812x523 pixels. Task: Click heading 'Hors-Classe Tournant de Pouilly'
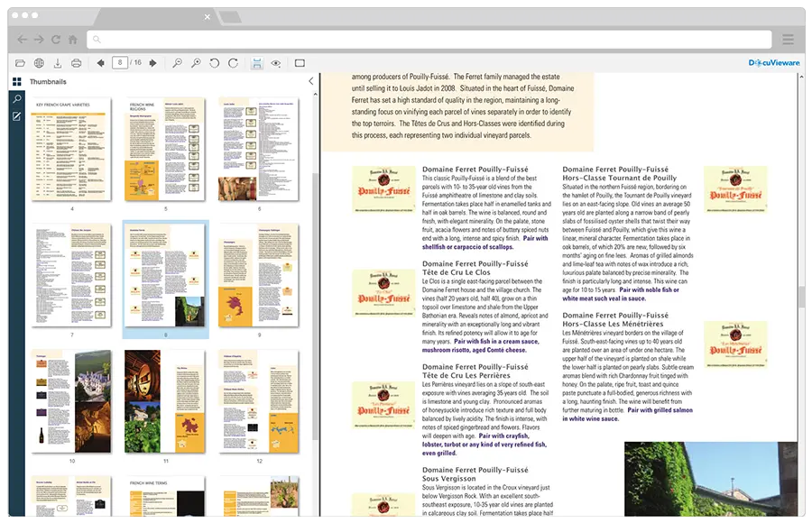[619, 178]
